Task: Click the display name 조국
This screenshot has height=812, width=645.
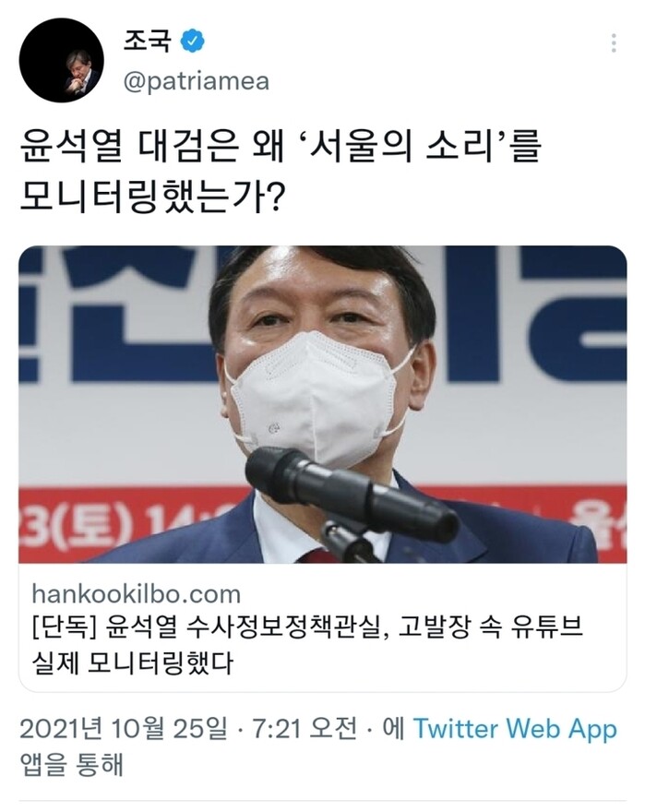Action: click(147, 41)
